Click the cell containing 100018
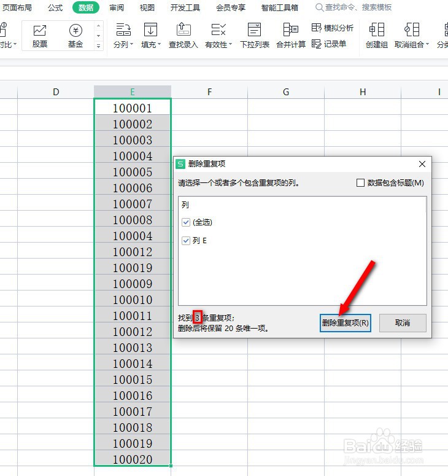 pyautogui.click(x=133, y=427)
